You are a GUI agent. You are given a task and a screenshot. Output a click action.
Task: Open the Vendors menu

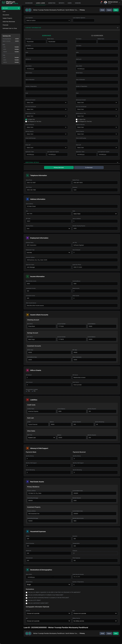[x=78, y=3]
